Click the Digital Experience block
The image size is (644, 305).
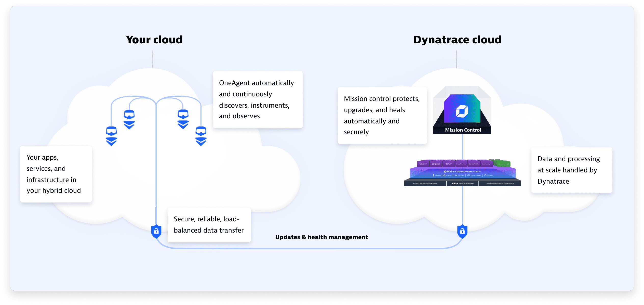pyautogui.click(x=461, y=164)
